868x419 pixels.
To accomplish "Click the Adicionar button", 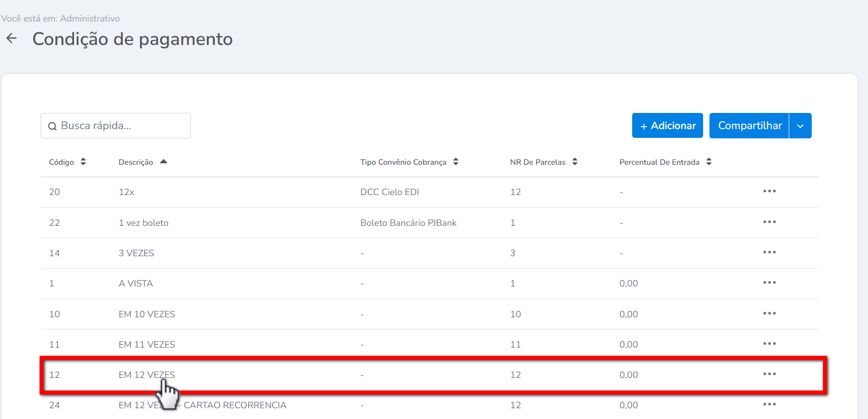I will pos(667,126).
